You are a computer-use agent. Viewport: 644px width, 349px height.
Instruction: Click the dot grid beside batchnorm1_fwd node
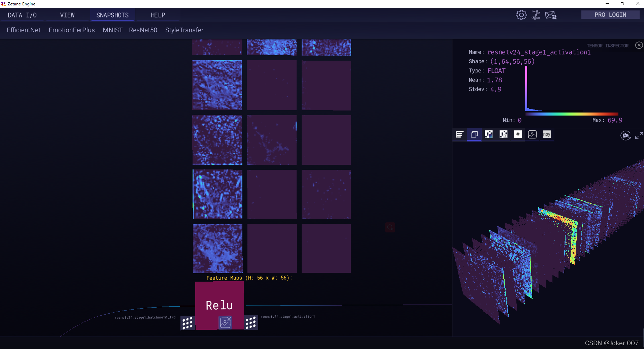coord(188,322)
